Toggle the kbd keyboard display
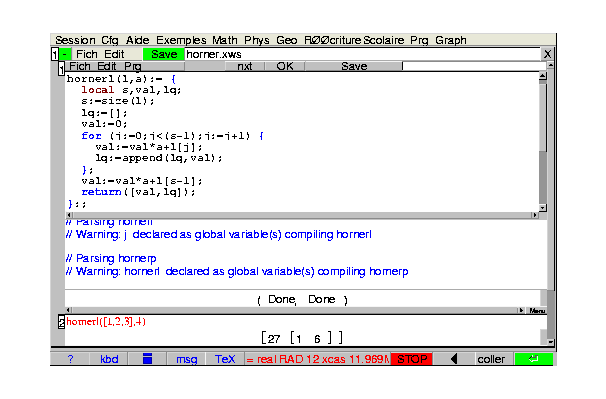 [109, 359]
